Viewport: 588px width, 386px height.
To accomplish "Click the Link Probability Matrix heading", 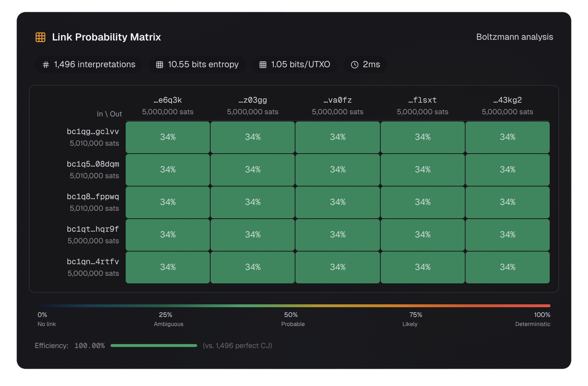I will [x=107, y=37].
